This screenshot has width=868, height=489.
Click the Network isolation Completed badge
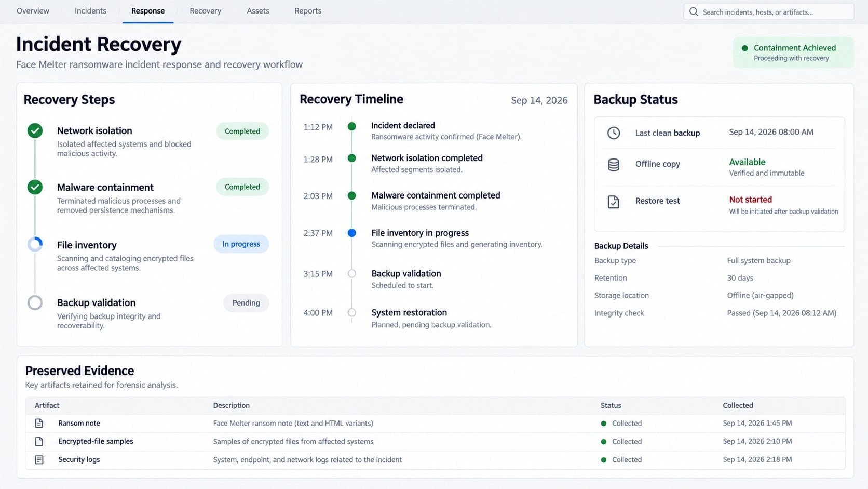coord(242,131)
